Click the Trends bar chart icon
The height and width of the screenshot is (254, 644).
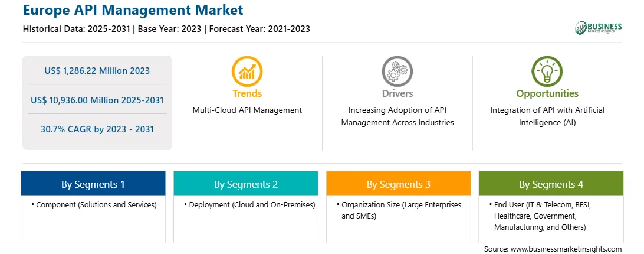(247, 71)
